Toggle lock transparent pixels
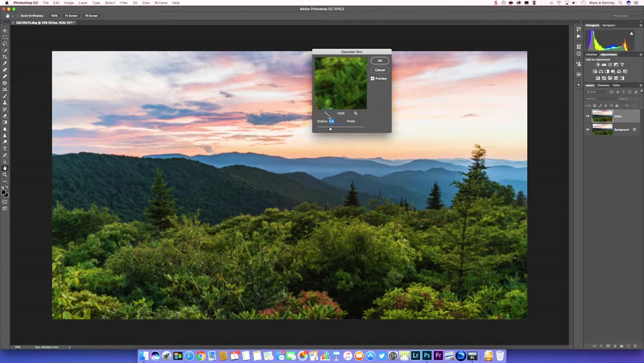Image resolution: width=644 pixels, height=363 pixels. [x=595, y=106]
